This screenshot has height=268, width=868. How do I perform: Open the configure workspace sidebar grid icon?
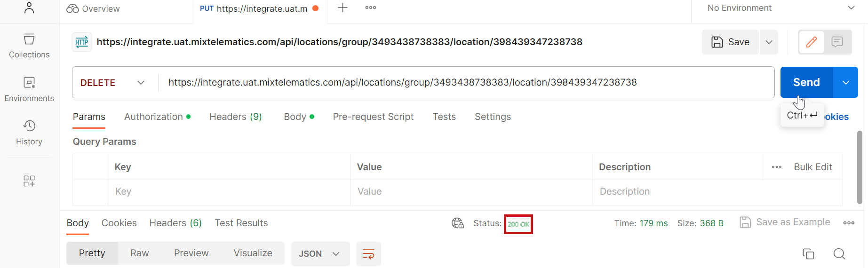(29, 181)
